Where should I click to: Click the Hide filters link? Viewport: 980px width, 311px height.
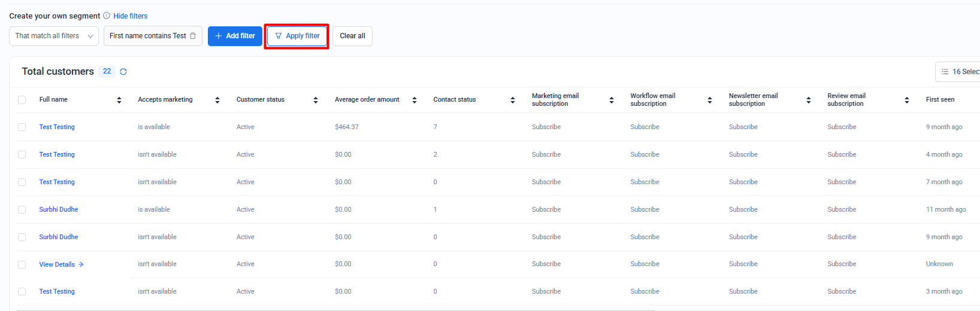130,16
